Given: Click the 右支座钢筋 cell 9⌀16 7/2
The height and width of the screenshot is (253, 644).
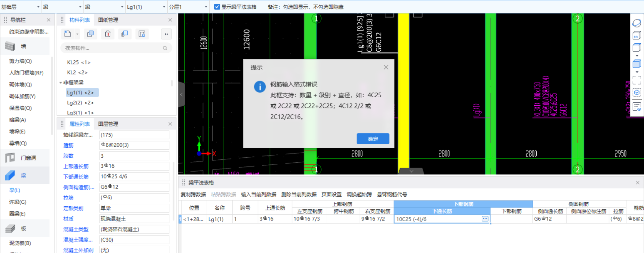Looking at the screenshot, I should (377, 219).
